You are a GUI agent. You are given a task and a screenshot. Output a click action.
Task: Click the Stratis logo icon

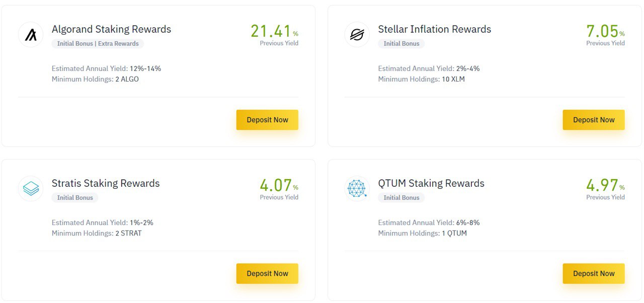(x=31, y=189)
